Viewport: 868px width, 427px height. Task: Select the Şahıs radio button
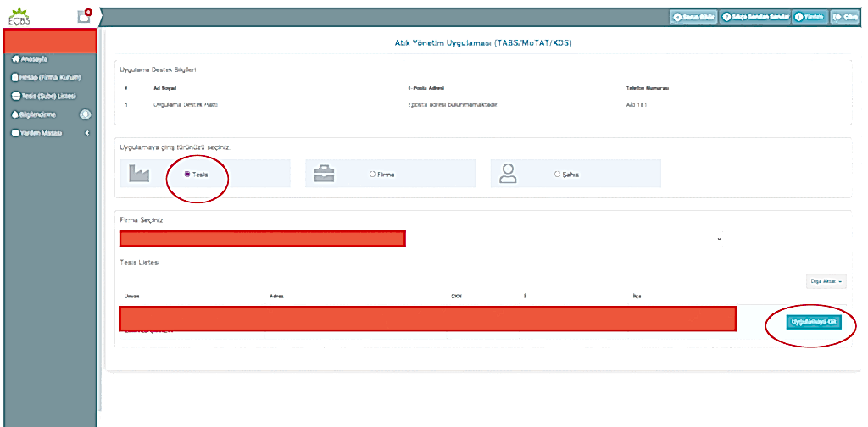(x=557, y=174)
